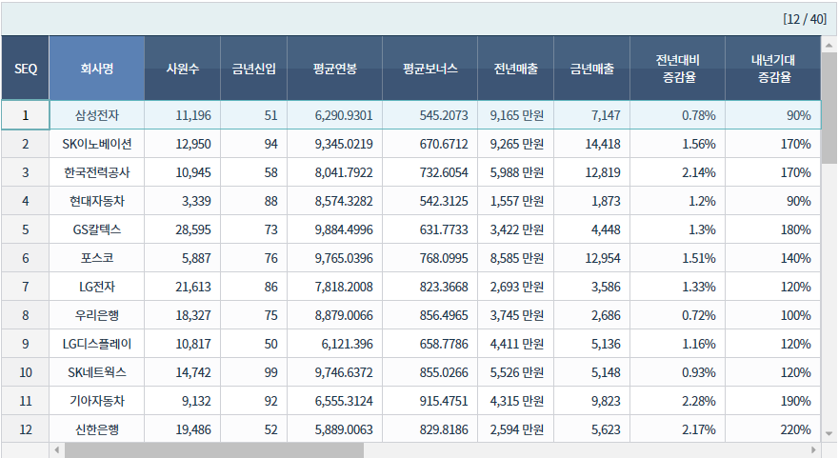Click new hires value 99
839x458 pixels.
pyautogui.click(x=254, y=372)
